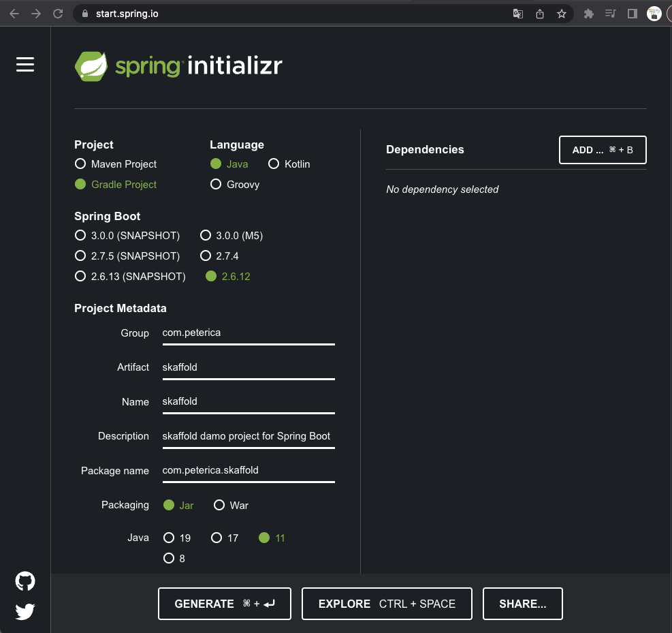Select Gradle Project
The height and width of the screenshot is (633, 672).
116,185
